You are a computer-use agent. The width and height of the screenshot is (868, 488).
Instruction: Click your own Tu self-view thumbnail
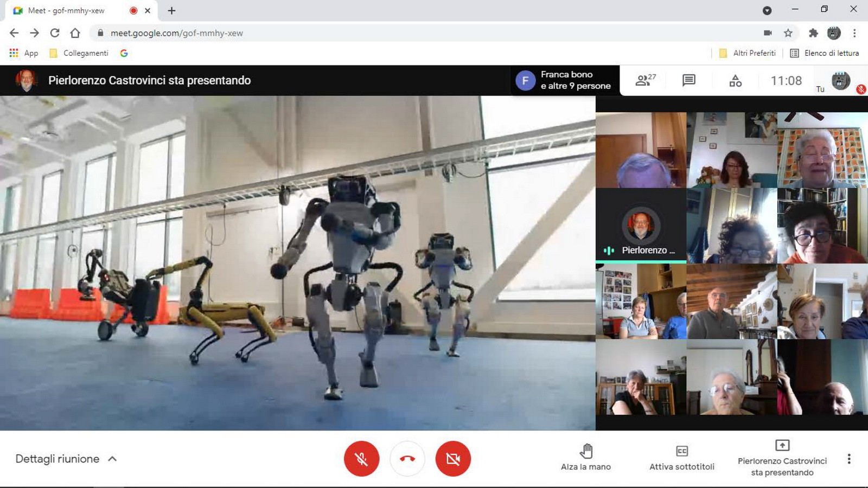click(841, 81)
